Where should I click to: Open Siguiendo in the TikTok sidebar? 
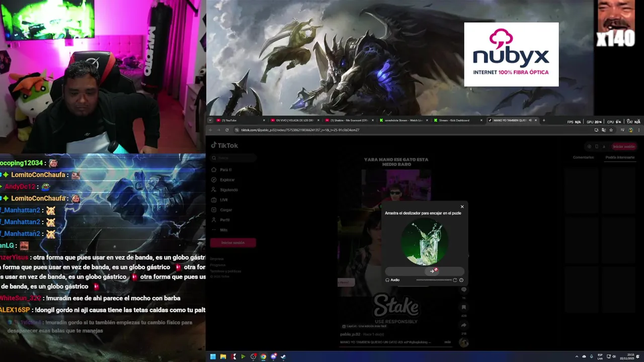(225, 190)
